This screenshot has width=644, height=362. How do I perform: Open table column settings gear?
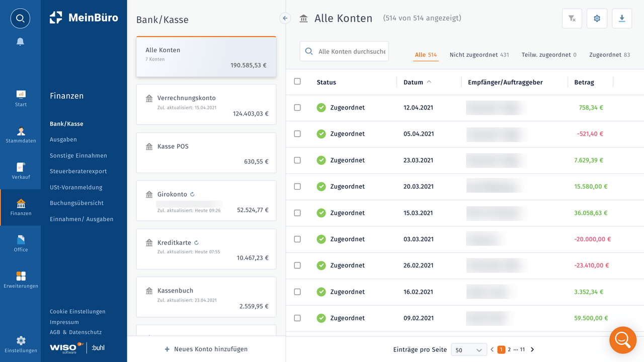click(597, 19)
